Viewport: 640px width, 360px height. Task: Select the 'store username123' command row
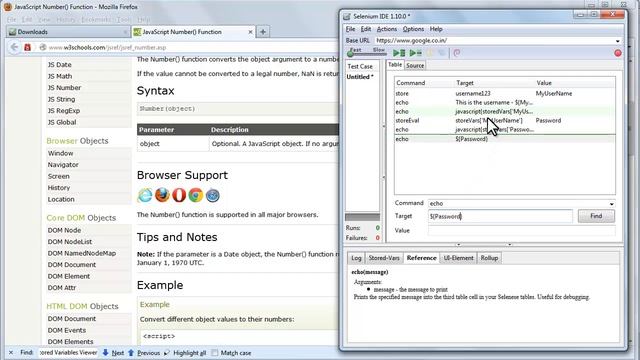point(504,93)
